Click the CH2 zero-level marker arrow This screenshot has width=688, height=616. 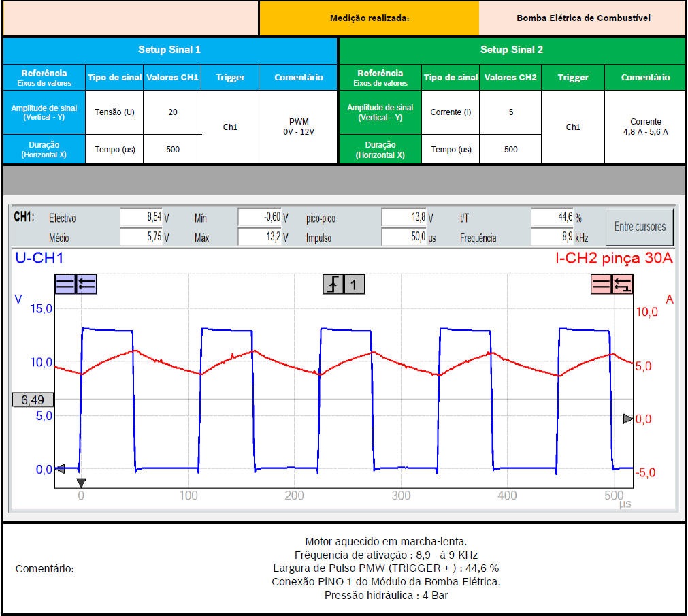click(x=627, y=419)
